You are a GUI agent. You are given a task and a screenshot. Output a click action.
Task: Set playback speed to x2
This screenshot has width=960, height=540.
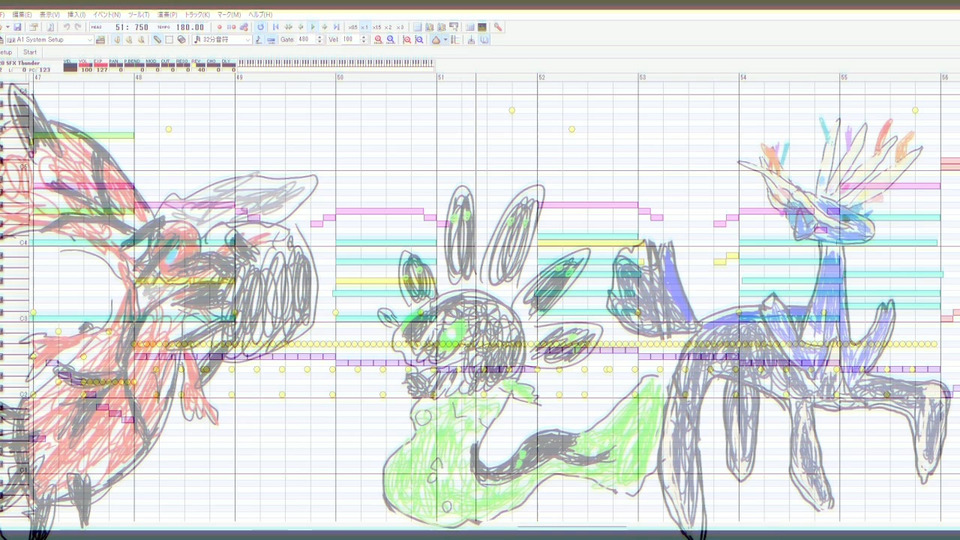[388, 27]
